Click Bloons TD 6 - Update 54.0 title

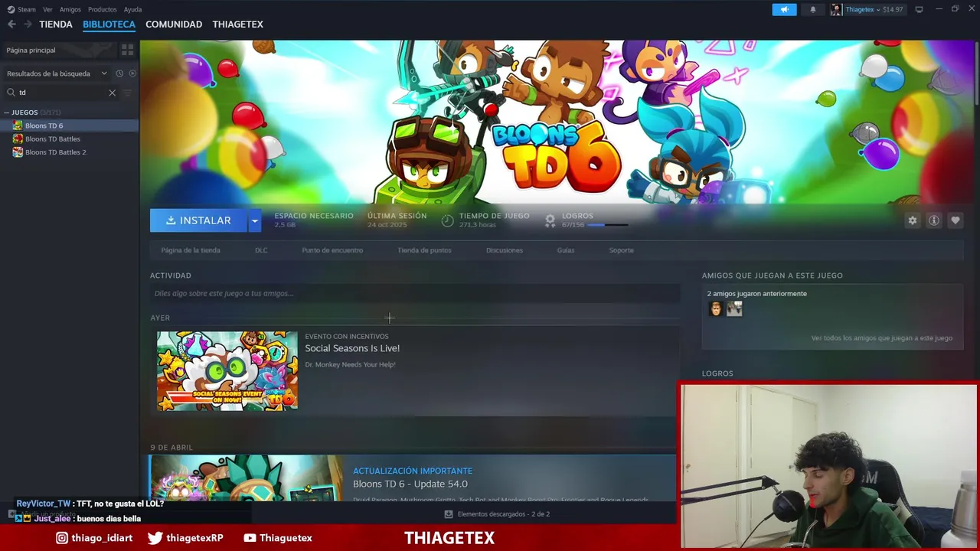click(x=410, y=484)
